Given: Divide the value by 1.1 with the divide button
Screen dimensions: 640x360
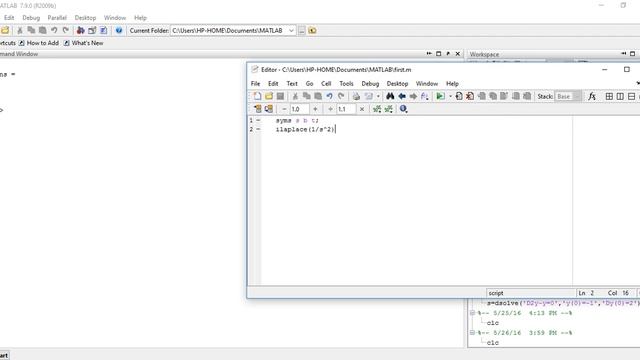Looking at the screenshot, I should 330,109.
